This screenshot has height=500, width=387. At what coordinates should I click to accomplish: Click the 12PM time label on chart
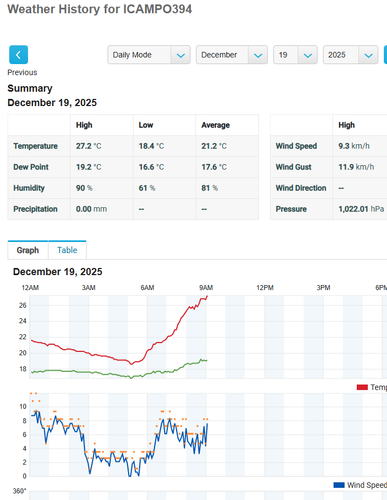[265, 288]
